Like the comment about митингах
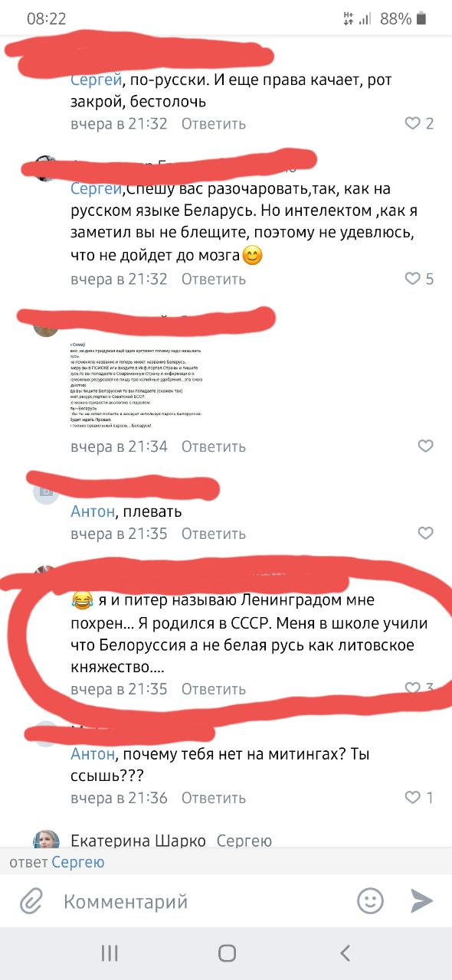Viewport: 452px width, 980px height. click(x=419, y=798)
